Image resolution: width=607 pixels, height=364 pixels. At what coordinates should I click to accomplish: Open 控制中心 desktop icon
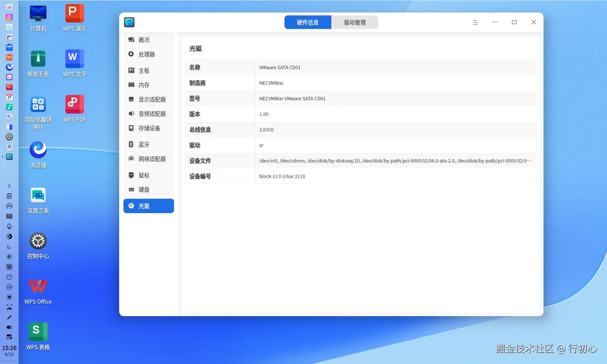(38, 246)
